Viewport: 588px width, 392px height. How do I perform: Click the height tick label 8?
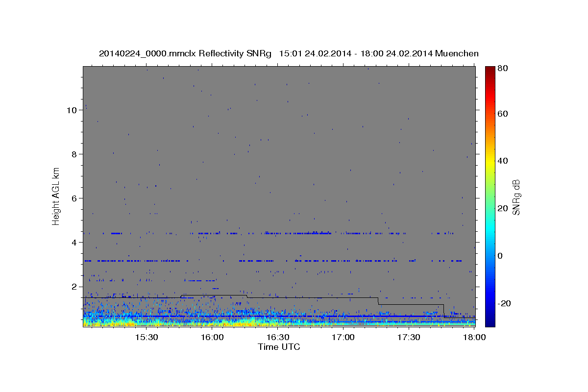[74, 154]
